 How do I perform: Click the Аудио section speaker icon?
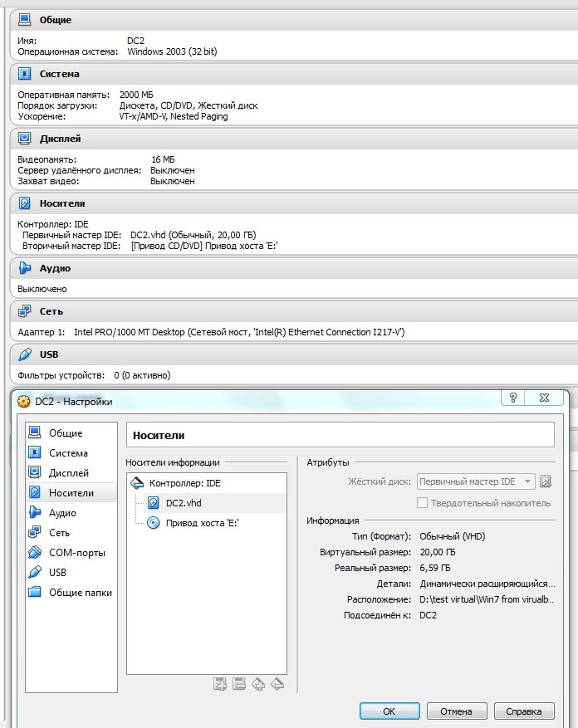[24, 268]
